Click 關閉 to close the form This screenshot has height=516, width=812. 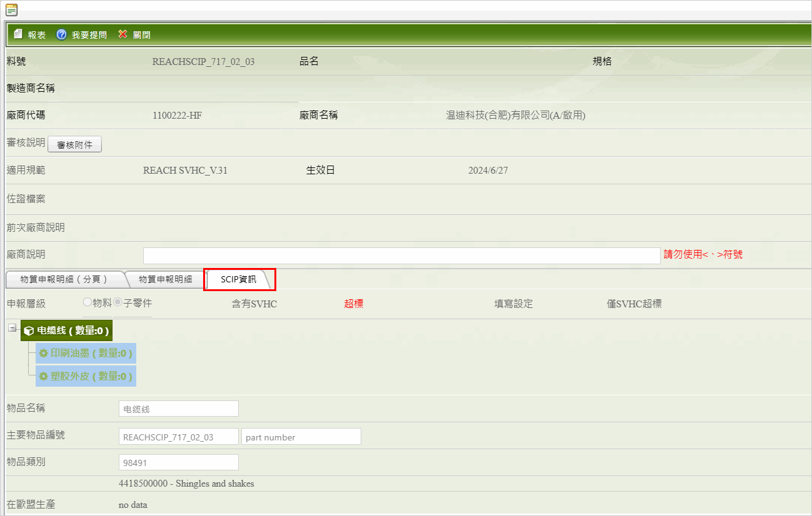[x=134, y=34]
